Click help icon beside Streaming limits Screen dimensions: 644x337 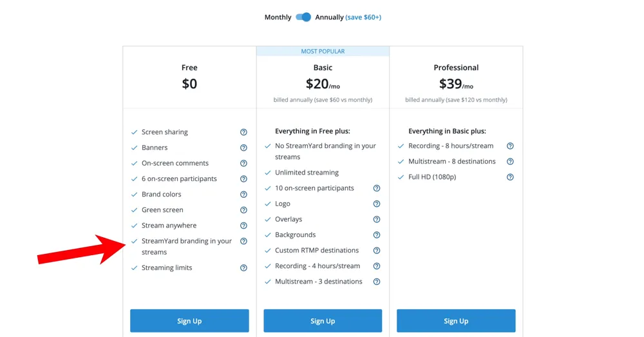tap(243, 268)
